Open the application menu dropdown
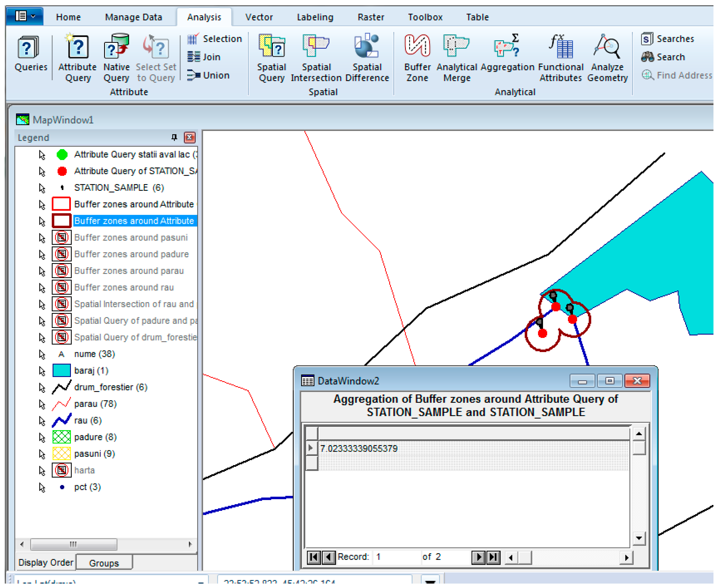This screenshot has height=588, width=719. [x=25, y=16]
